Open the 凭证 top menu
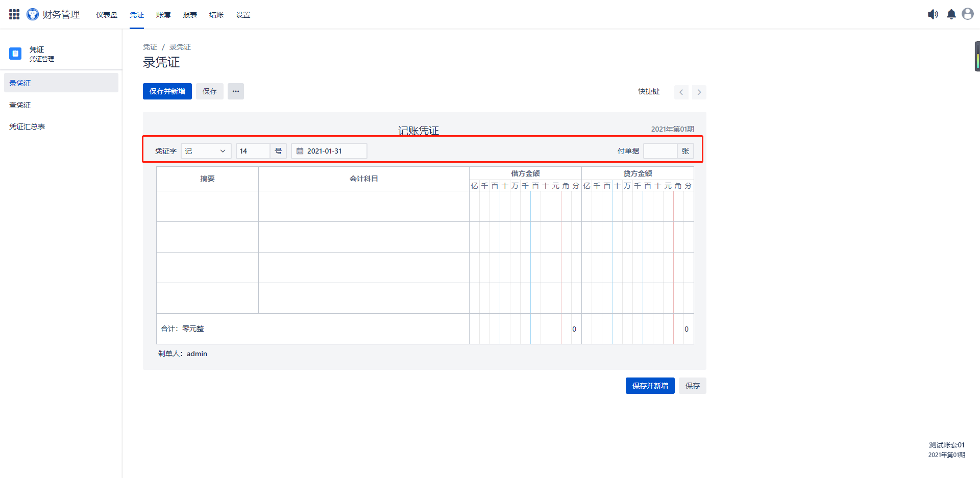 [137, 15]
